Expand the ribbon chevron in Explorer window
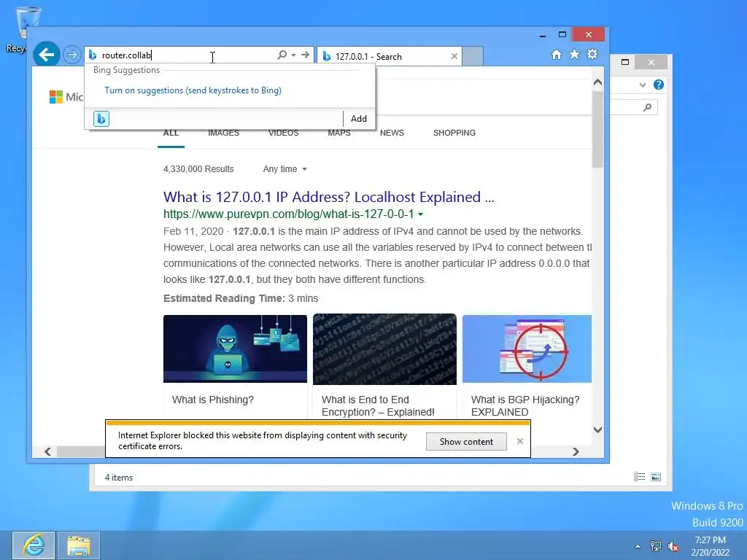This screenshot has height=560, width=747. click(643, 85)
